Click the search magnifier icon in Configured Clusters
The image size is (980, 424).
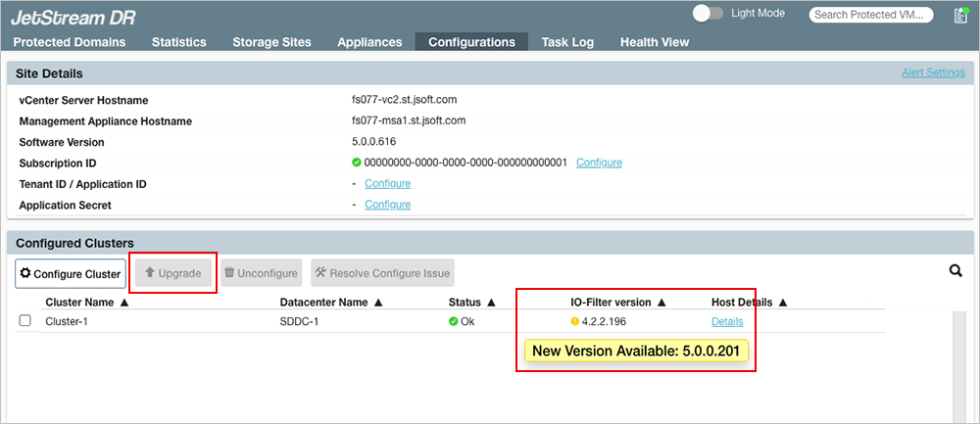pos(955,271)
